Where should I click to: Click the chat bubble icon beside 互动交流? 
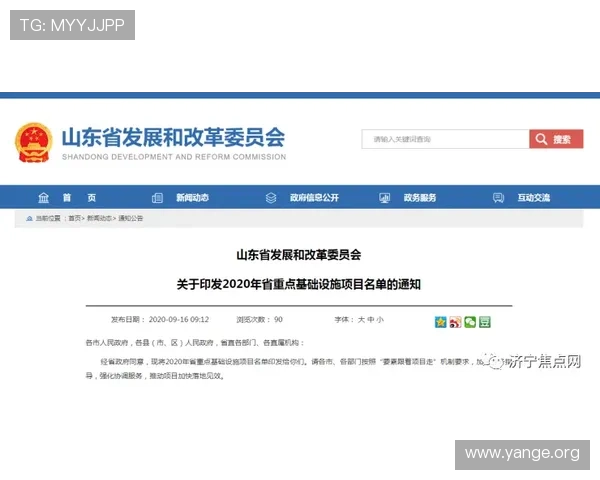[498, 198]
